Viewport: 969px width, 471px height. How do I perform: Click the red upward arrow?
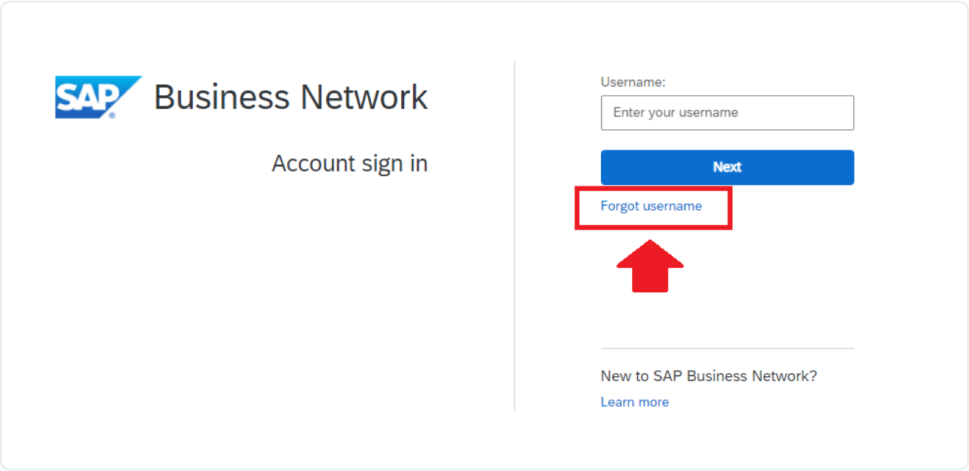tap(650, 266)
